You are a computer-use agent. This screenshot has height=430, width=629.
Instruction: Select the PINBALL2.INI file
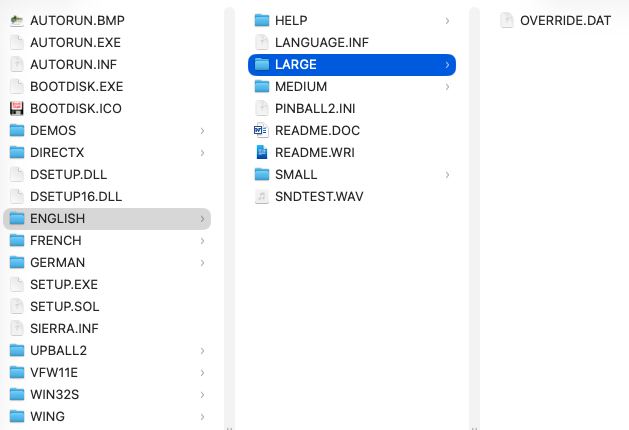pos(352,108)
